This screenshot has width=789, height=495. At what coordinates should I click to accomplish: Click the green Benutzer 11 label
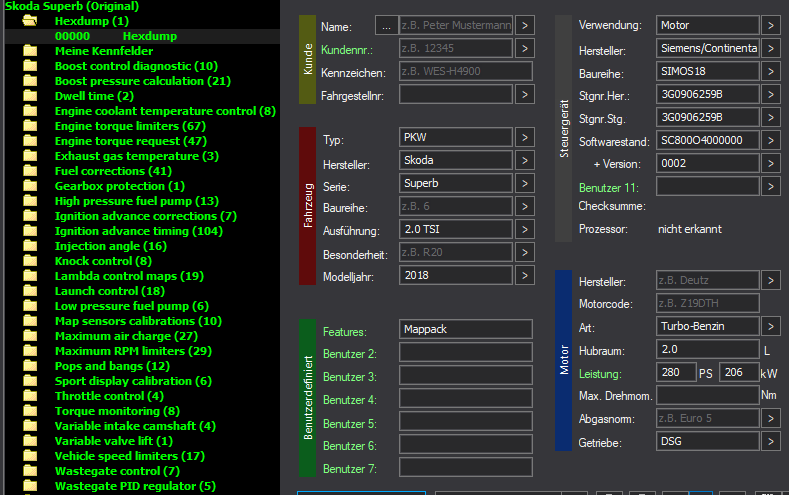[x=608, y=188]
